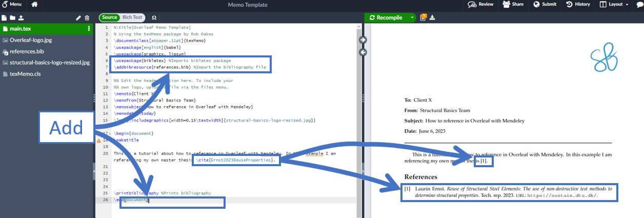This screenshot has height=218, width=644.
Task: Open the chat panel
Action: pyautogui.click(x=639, y=4)
